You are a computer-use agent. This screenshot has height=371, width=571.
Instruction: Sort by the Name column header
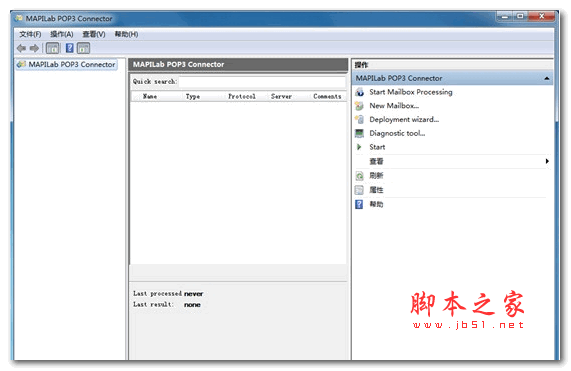click(x=150, y=96)
